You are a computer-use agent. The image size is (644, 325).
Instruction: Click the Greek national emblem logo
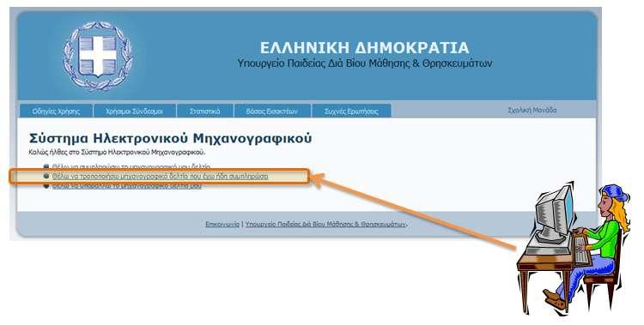(98, 57)
